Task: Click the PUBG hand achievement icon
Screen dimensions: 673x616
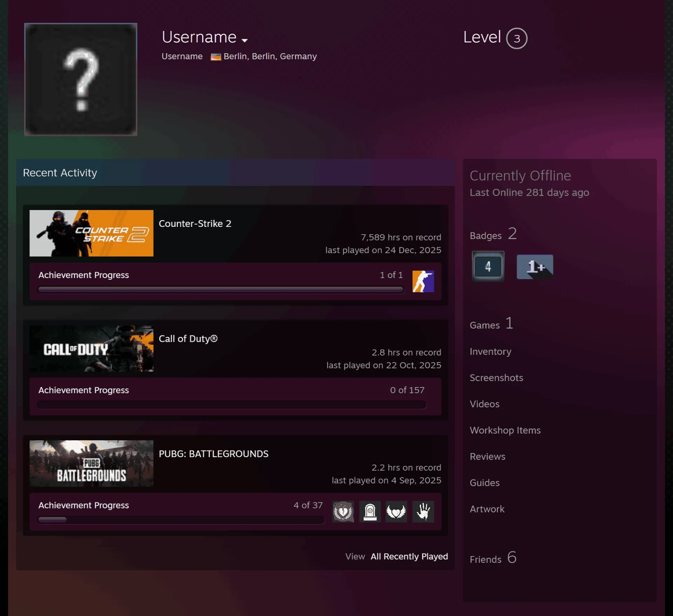Action: point(423,512)
